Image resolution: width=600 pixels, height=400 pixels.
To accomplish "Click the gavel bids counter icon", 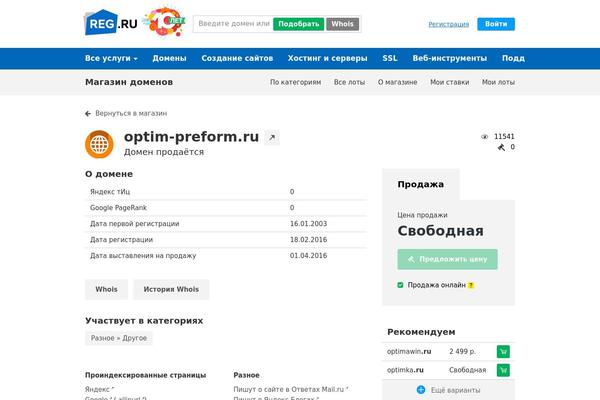I will [x=501, y=147].
